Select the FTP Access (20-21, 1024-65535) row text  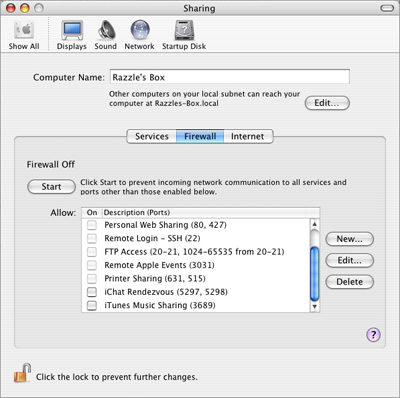pos(194,252)
